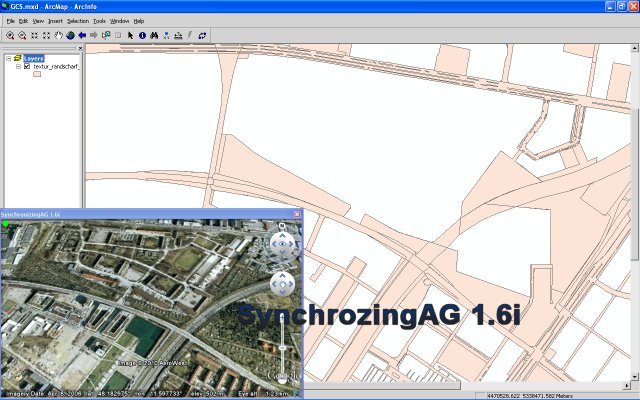This screenshot has height=400, width=640.
Task: Click the Imagery Date text
Action: (44, 394)
